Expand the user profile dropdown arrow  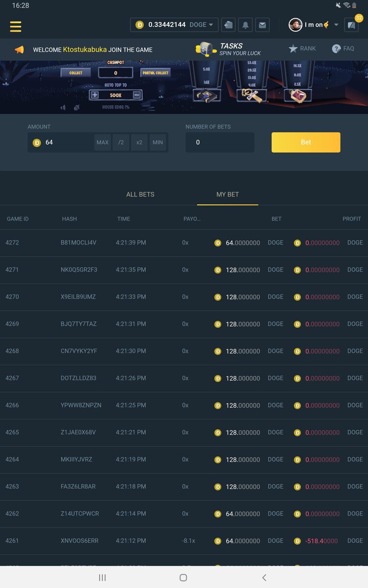pos(336,25)
